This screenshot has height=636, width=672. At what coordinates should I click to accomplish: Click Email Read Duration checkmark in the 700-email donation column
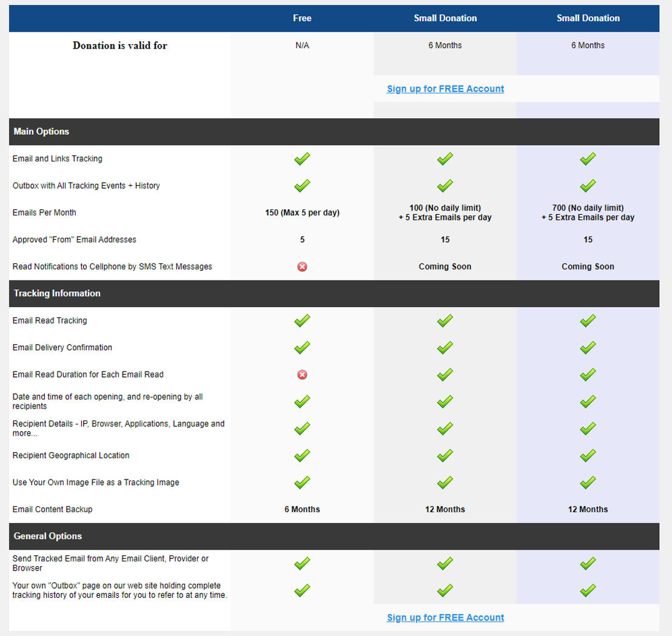[588, 375]
